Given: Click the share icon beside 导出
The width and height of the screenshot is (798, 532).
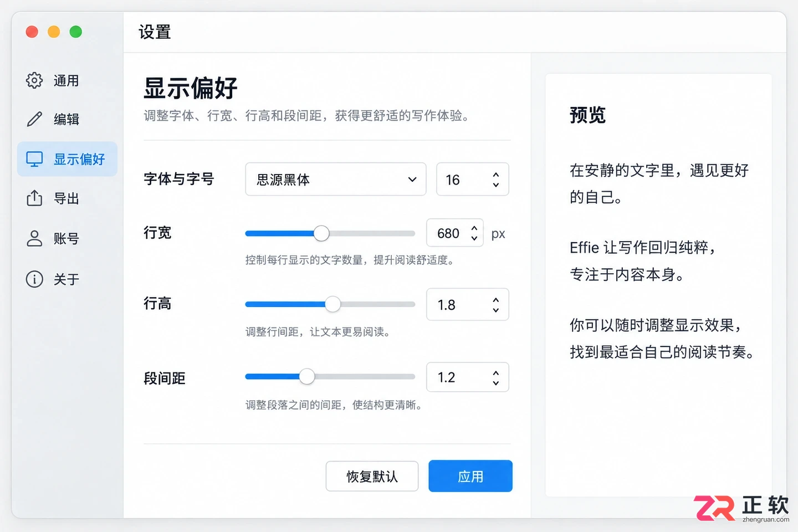Looking at the screenshot, I should pos(34,198).
